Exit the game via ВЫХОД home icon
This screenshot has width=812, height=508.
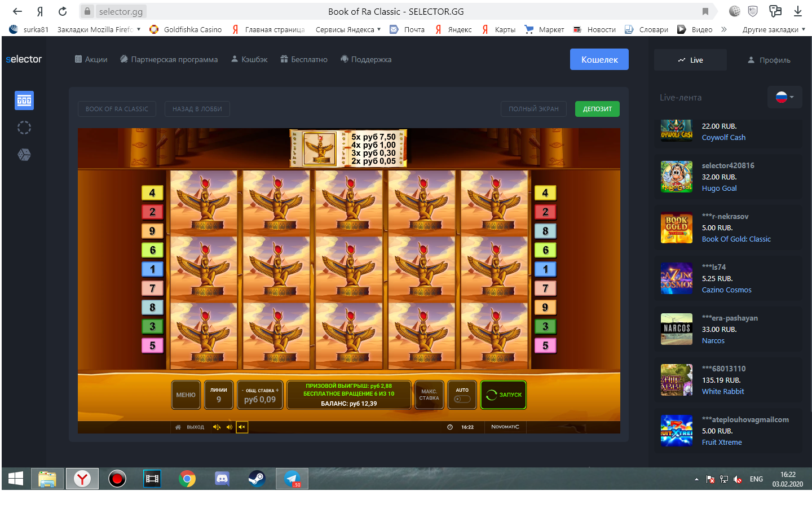point(189,427)
